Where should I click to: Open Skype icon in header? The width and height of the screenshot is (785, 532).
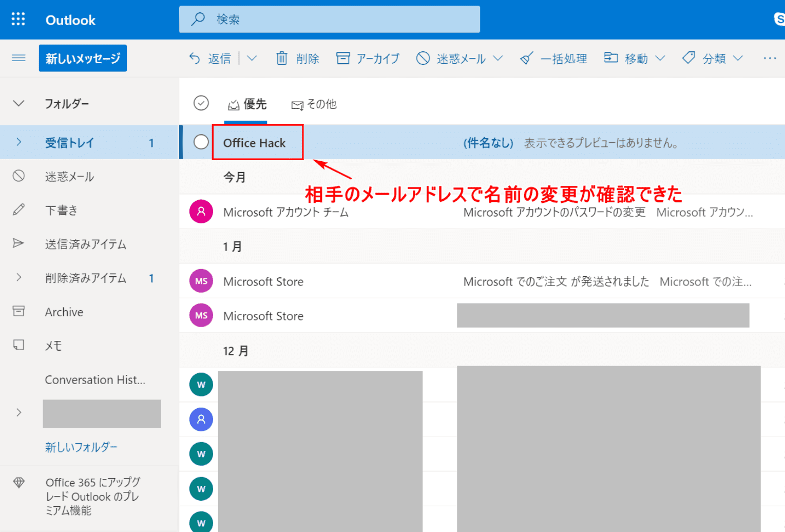click(x=779, y=20)
